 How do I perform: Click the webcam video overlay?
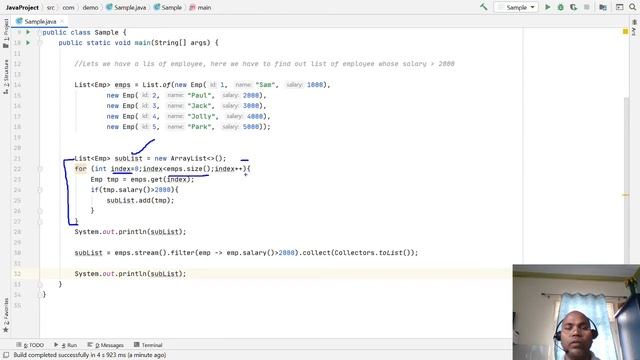coord(576,312)
